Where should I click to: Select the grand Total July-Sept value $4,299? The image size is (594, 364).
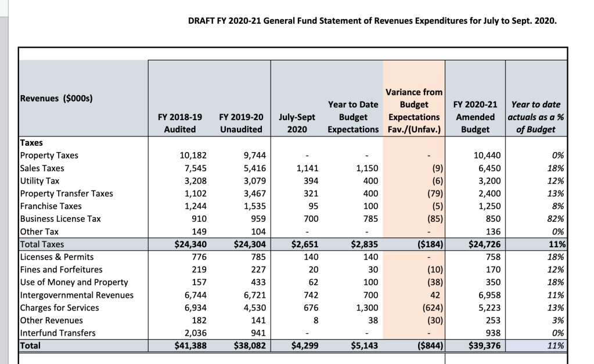304,346
